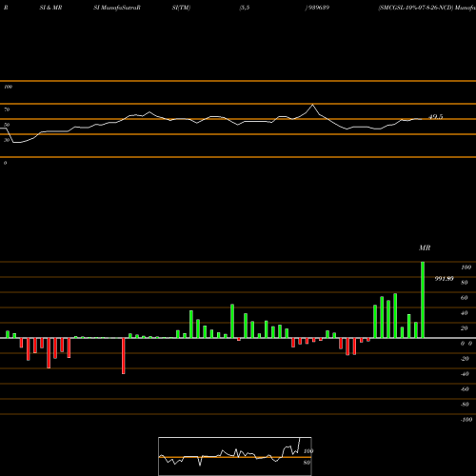Image resolution: width=476 pixels, height=476 pixels.
Task: Click MR axis label 80 on right
Action: [465, 283]
